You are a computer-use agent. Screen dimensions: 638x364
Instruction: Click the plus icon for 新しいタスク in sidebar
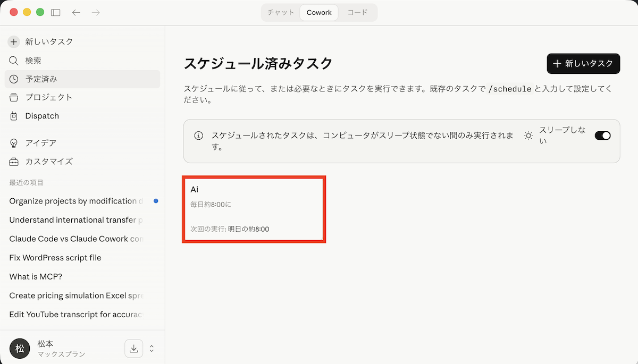tap(14, 42)
